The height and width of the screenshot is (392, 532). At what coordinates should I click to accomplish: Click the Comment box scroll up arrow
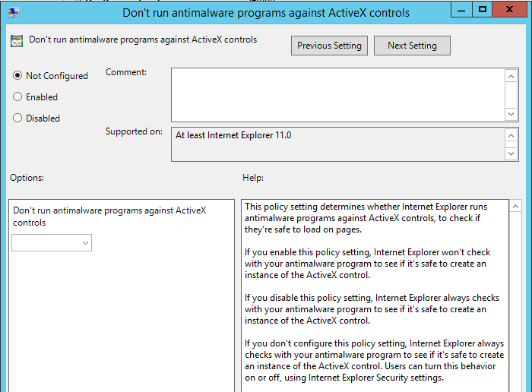511,76
